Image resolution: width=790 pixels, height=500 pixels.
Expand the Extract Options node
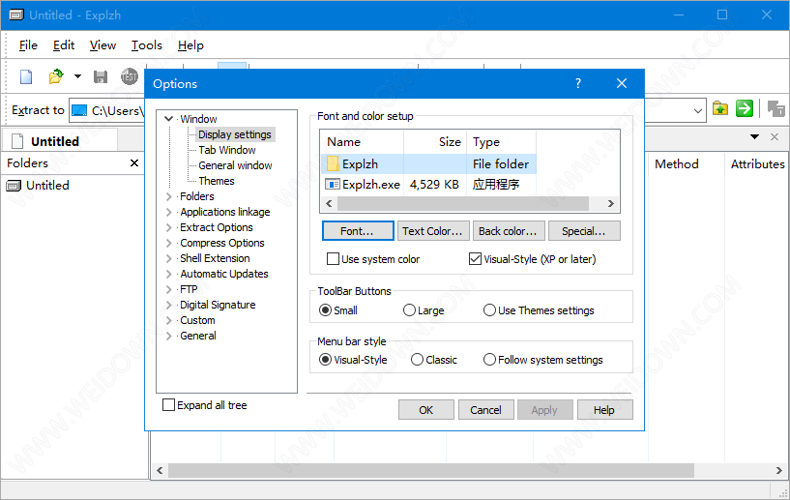click(x=169, y=227)
